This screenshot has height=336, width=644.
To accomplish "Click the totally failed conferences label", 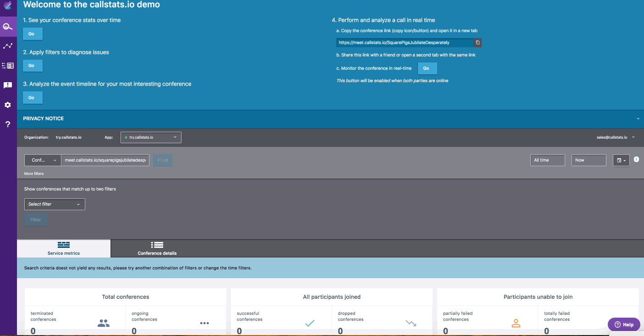I will (x=557, y=316).
